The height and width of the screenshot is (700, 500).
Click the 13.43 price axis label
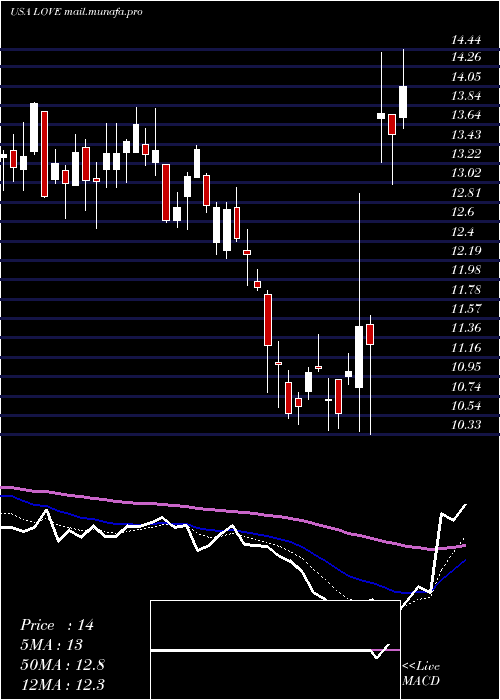[466, 135]
